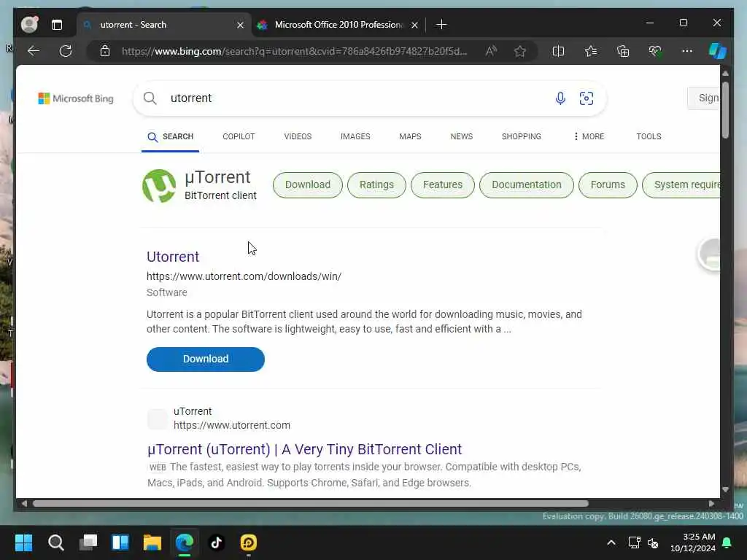This screenshot has width=747, height=560.
Task: Click the scroll down arrow
Action: (x=725, y=489)
